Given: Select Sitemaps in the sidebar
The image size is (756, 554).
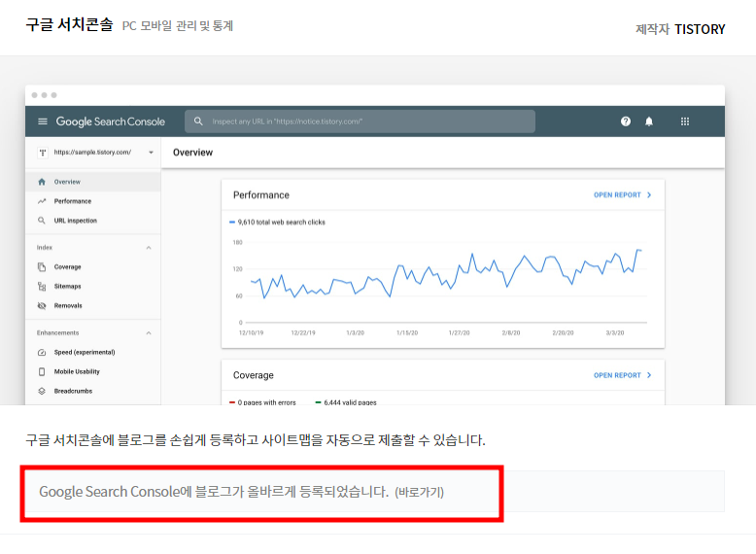Looking at the screenshot, I should pyautogui.click(x=93, y=287).
